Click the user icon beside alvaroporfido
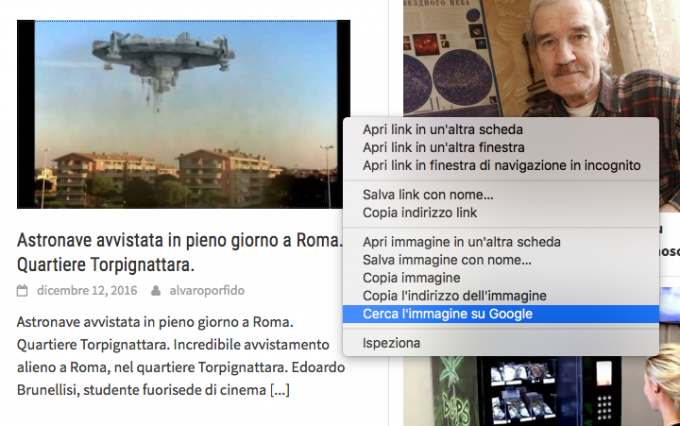This screenshot has width=680, height=426. point(155,291)
